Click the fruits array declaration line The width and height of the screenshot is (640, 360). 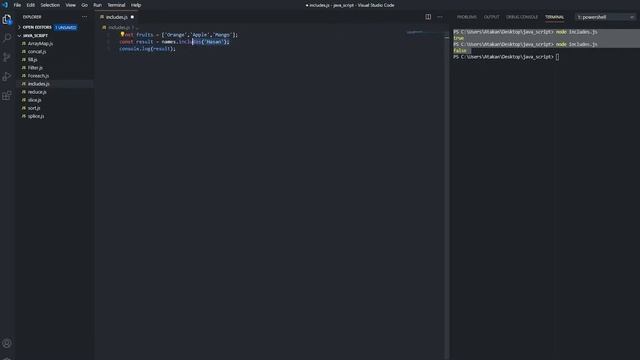179,35
